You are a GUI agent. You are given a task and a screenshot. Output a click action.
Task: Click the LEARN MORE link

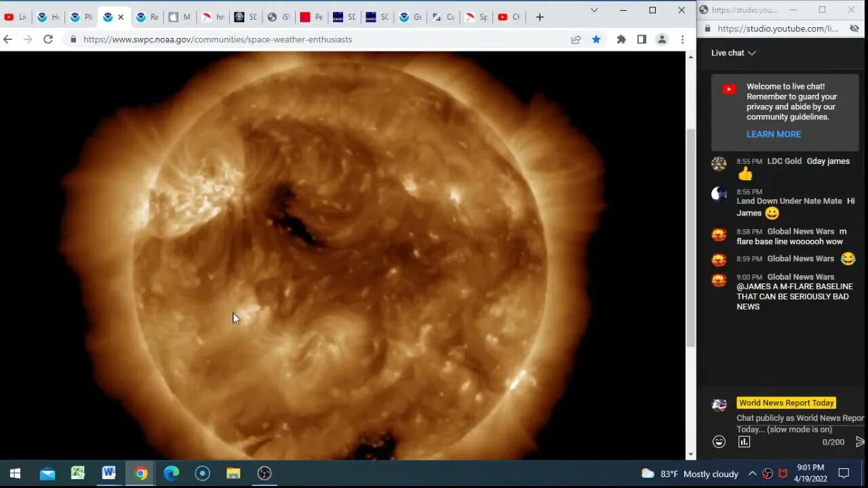point(774,134)
